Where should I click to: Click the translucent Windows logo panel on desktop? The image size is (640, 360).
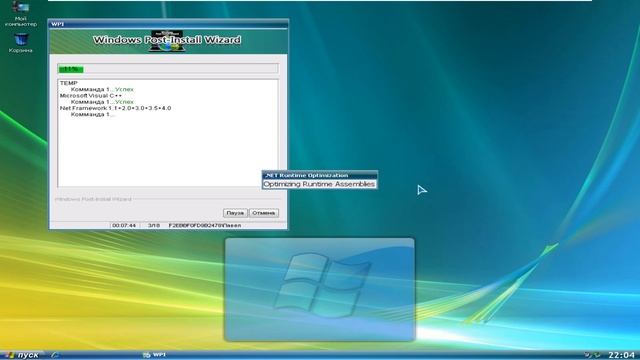320,289
